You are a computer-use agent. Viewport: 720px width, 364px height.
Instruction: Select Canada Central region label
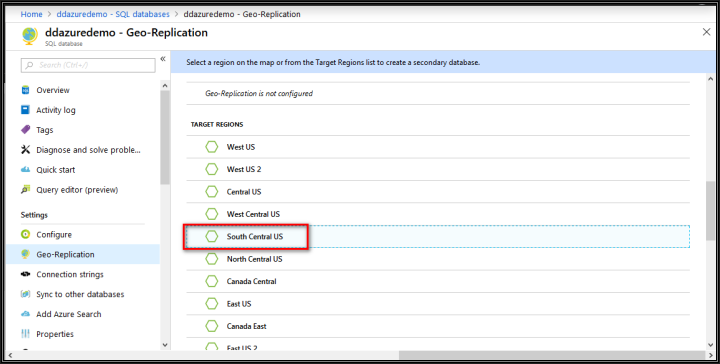click(x=252, y=281)
